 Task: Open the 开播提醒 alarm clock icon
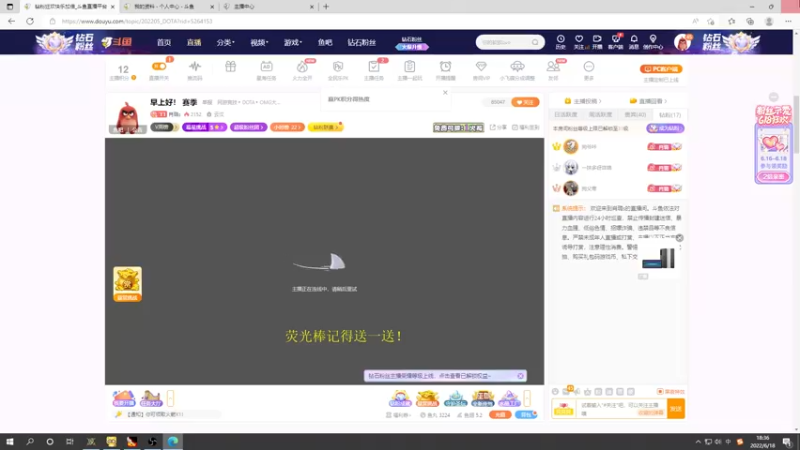[445, 66]
